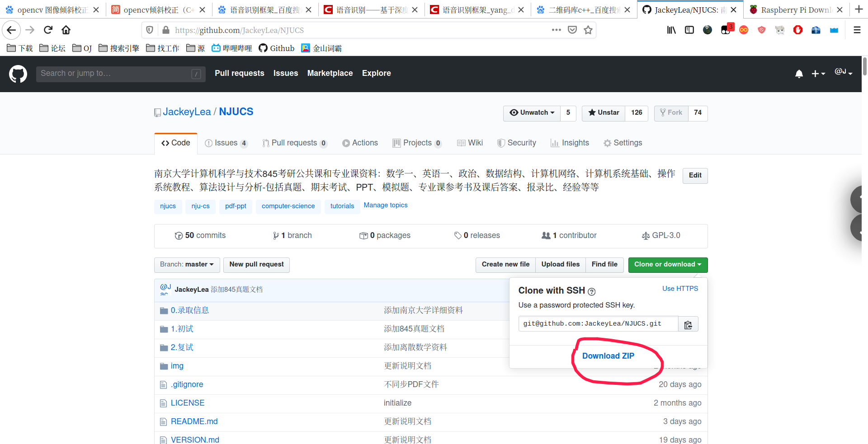The height and width of the screenshot is (444, 868).
Task: Open Firefox library icon
Action: pyautogui.click(x=671, y=30)
